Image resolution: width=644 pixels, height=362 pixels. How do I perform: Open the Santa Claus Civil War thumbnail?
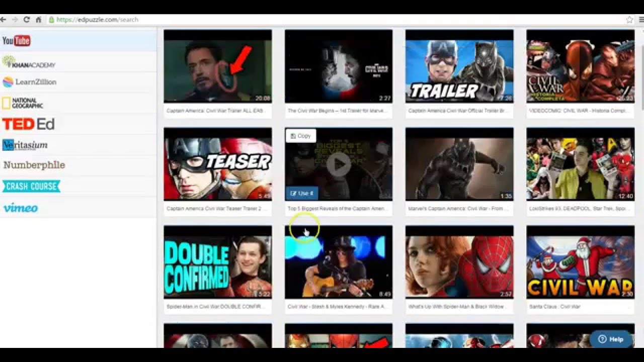coord(581,262)
